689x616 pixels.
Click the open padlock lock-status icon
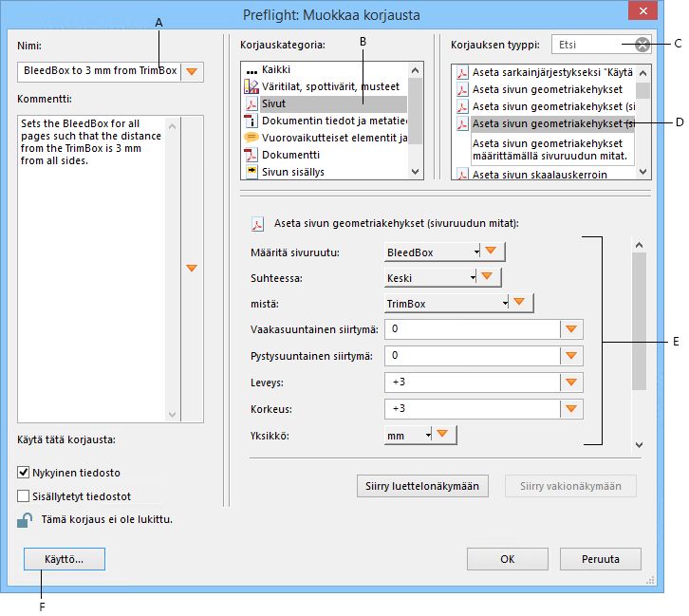coord(25,520)
